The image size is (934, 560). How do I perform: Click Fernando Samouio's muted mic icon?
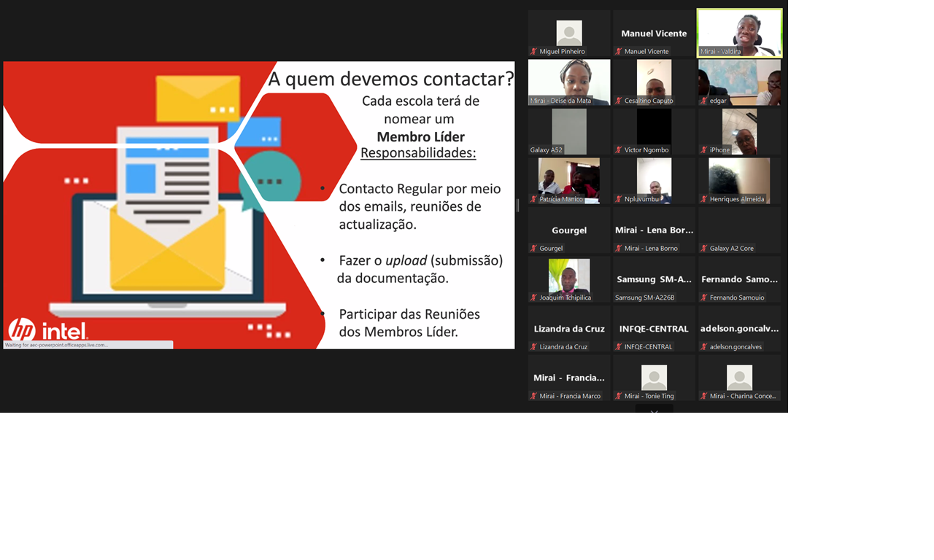click(x=704, y=297)
